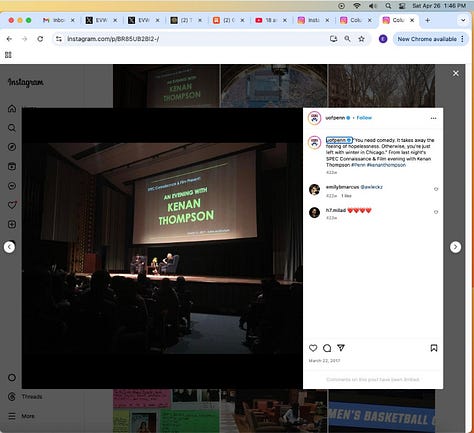The image size is (474, 433).
Task: Open Notifications heart icon in sidebar
Action: point(12,205)
